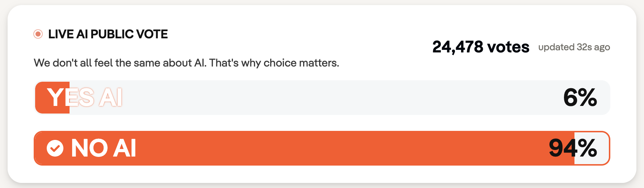Click the letter Y in YES AI

click(x=55, y=98)
